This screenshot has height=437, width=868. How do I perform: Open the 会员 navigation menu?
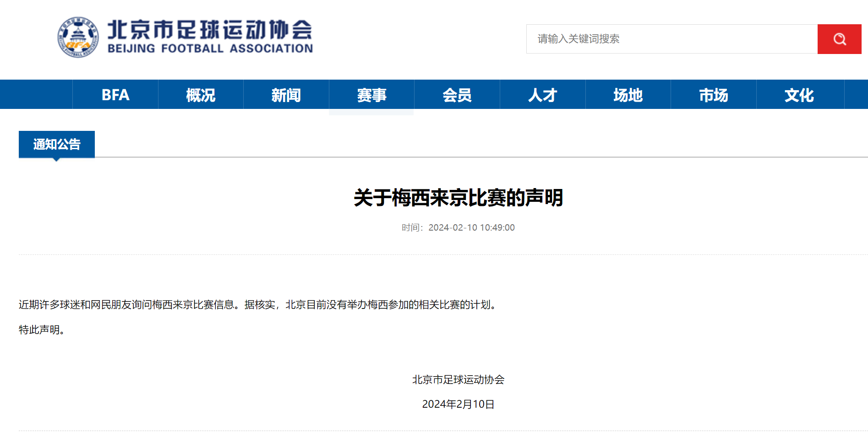pos(457,95)
